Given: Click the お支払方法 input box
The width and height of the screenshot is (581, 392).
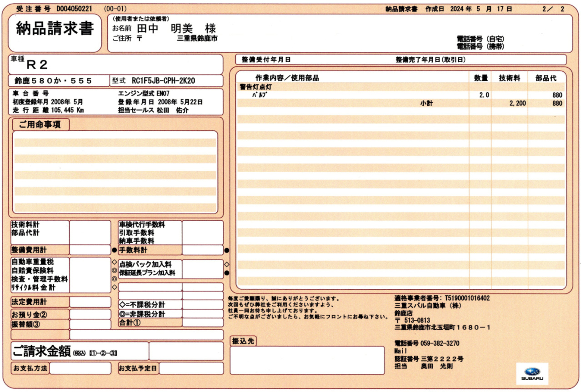Looking at the screenshot, I should point(80,368).
